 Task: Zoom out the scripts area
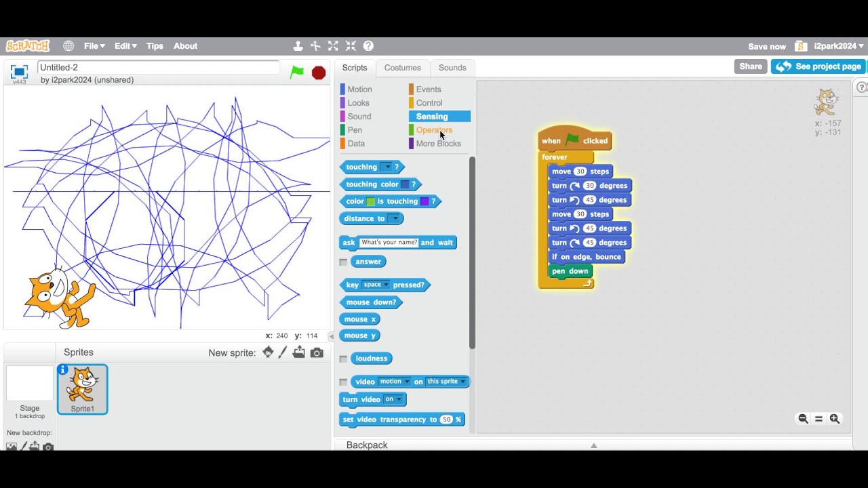pyautogui.click(x=803, y=419)
